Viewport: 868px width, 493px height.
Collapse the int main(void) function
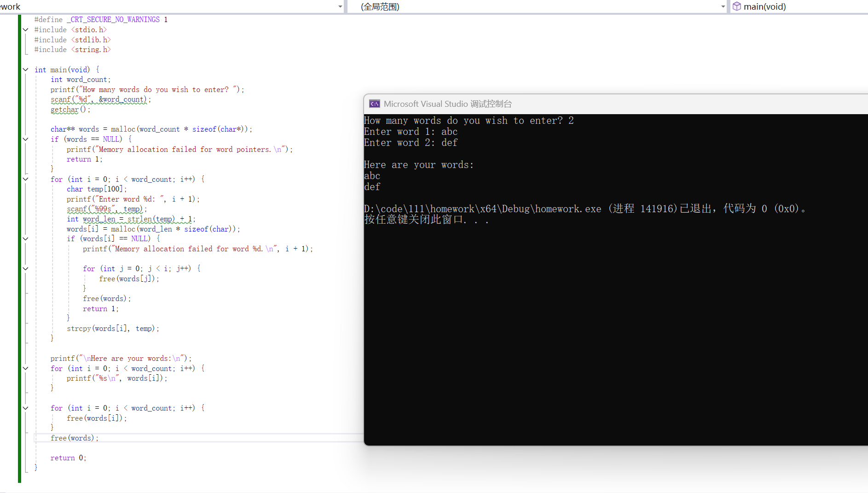click(x=25, y=70)
